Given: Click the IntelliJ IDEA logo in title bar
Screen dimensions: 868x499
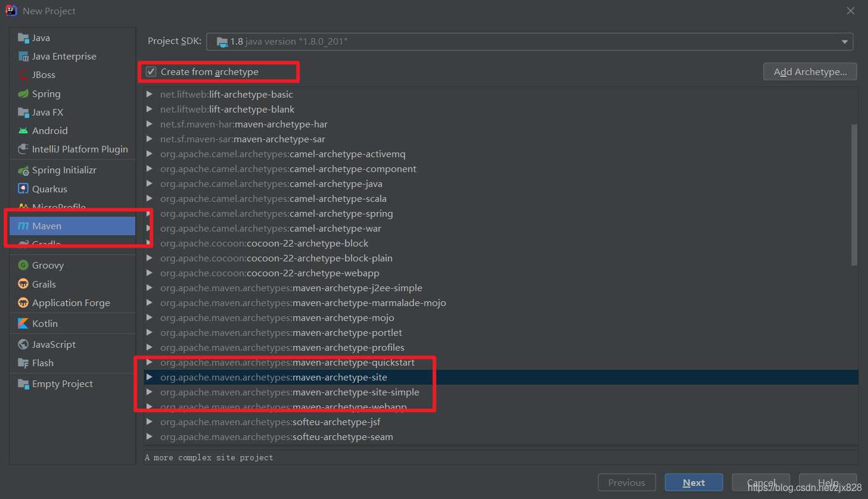Looking at the screenshot, I should click(x=11, y=11).
